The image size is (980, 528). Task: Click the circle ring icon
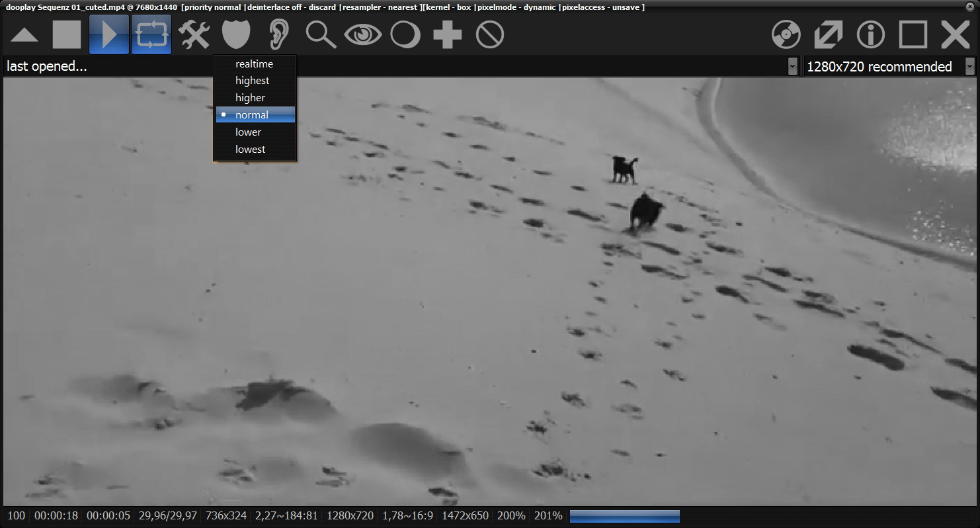405,35
